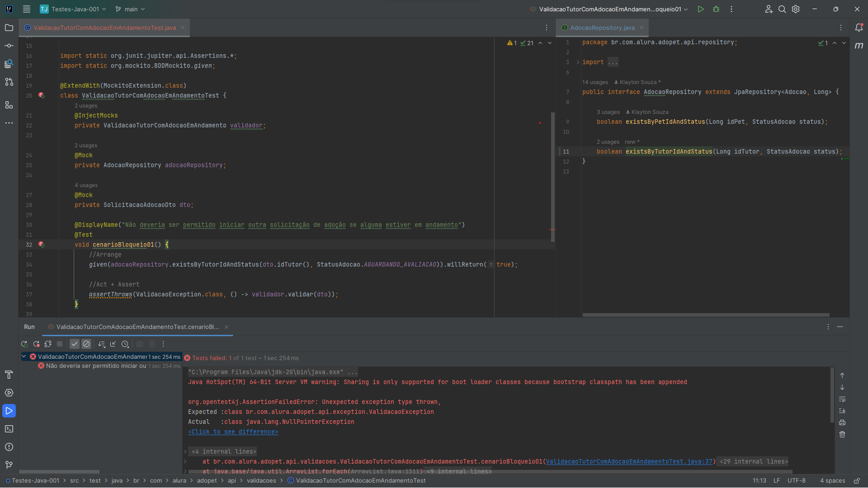868x488 pixels.
Task: Click 14 usages hint on AdocaoRepository
Action: point(595,82)
